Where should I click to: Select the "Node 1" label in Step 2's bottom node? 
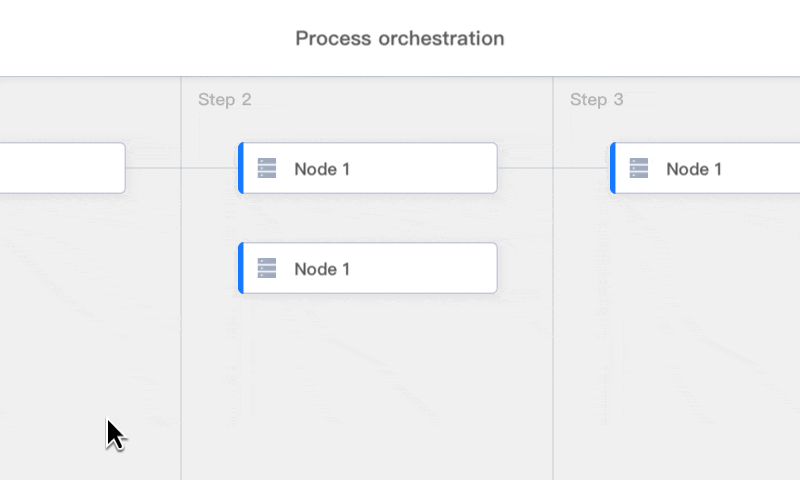point(322,269)
